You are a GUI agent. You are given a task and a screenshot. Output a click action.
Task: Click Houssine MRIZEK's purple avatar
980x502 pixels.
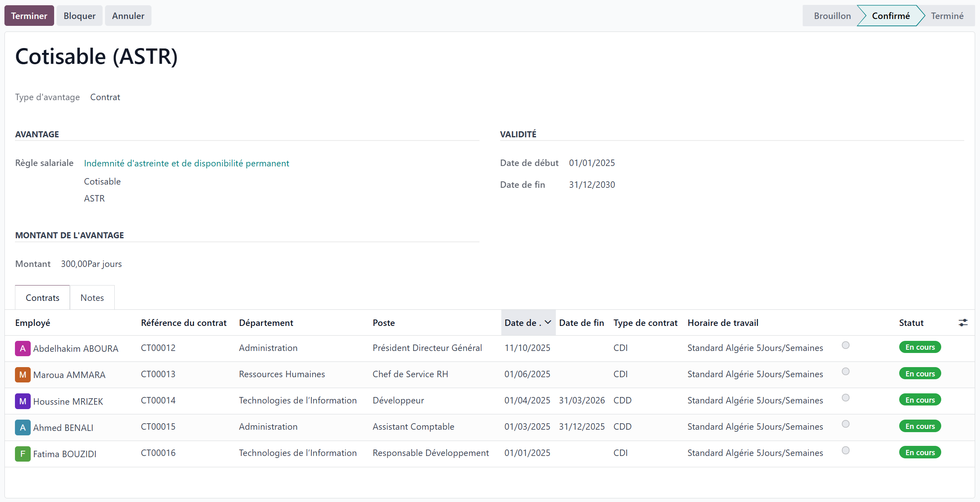click(x=23, y=401)
